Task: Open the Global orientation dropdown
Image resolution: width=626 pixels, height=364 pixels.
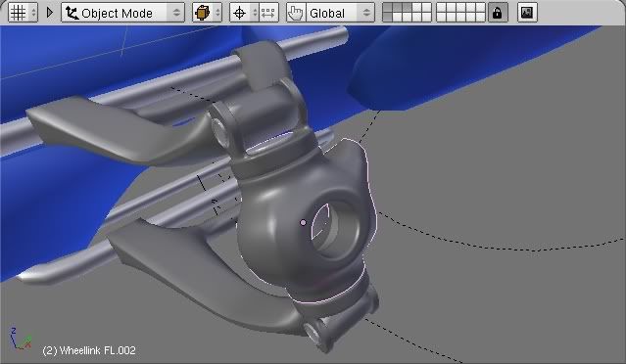Action: (340, 13)
